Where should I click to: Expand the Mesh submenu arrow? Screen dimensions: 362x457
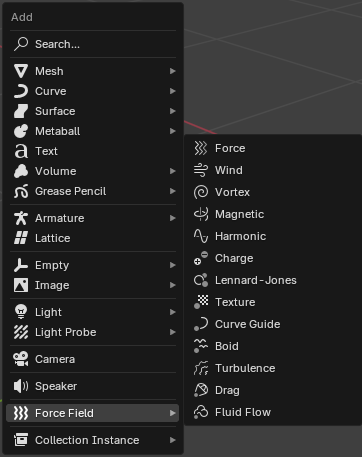pos(172,71)
